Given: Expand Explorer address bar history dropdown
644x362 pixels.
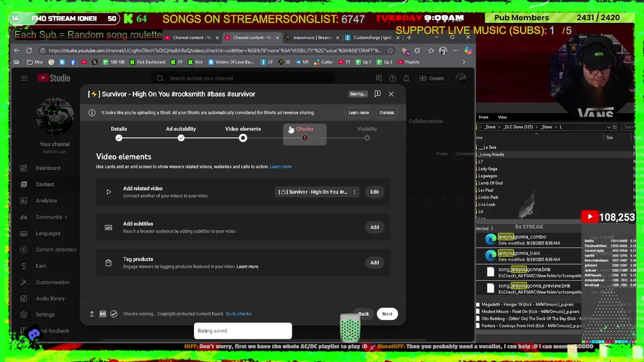Looking at the screenshot, I should tap(608, 127).
